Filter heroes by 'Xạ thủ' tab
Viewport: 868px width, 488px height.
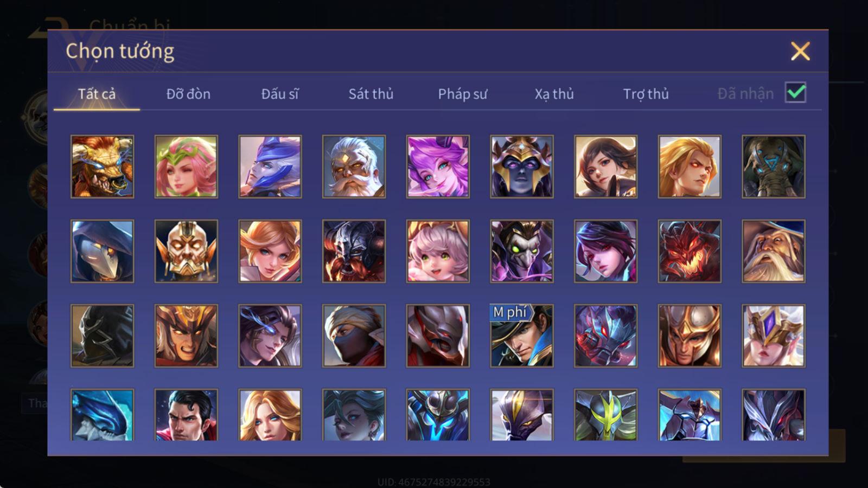tap(554, 94)
